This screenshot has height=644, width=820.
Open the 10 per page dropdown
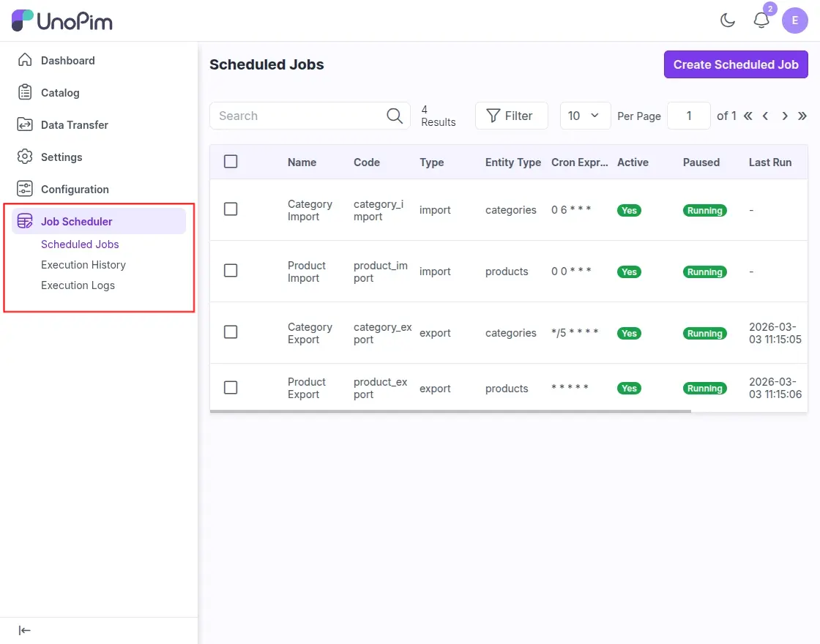pyautogui.click(x=585, y=116)
